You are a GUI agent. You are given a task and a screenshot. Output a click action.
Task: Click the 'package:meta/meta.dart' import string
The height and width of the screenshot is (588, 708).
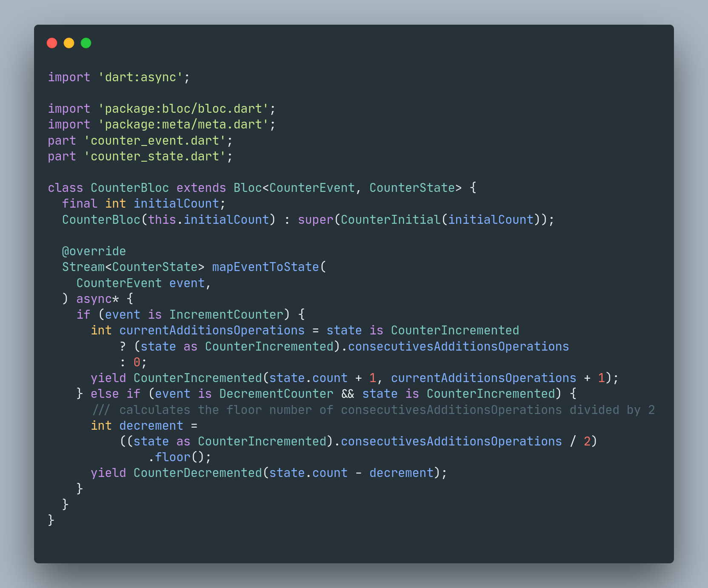tap(183, 124)
